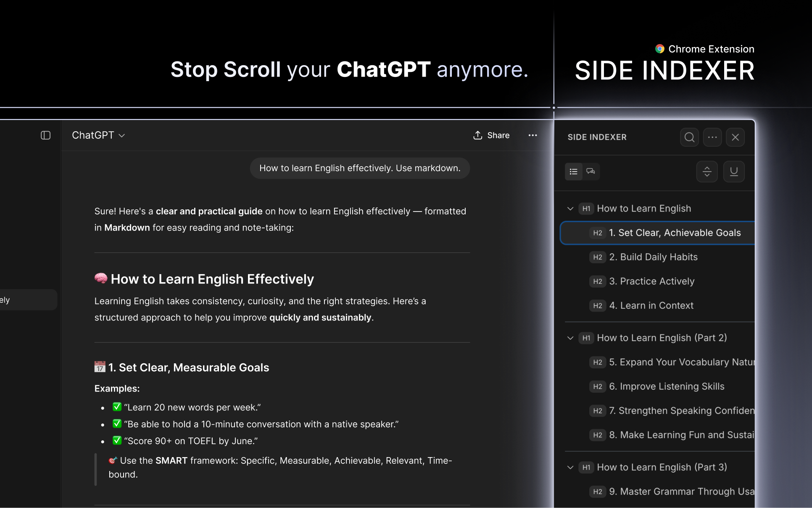
Task: Open ChatGPT conversation options menu
Action: 533,135
